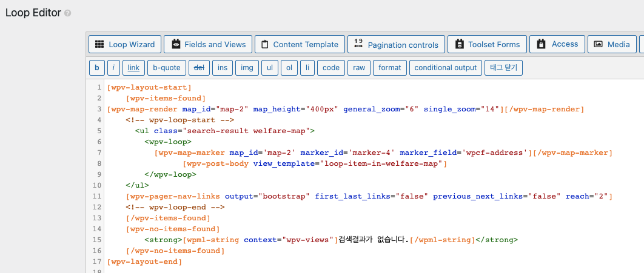
Task: Open Toolset Forms button
Action: [487, 44]
